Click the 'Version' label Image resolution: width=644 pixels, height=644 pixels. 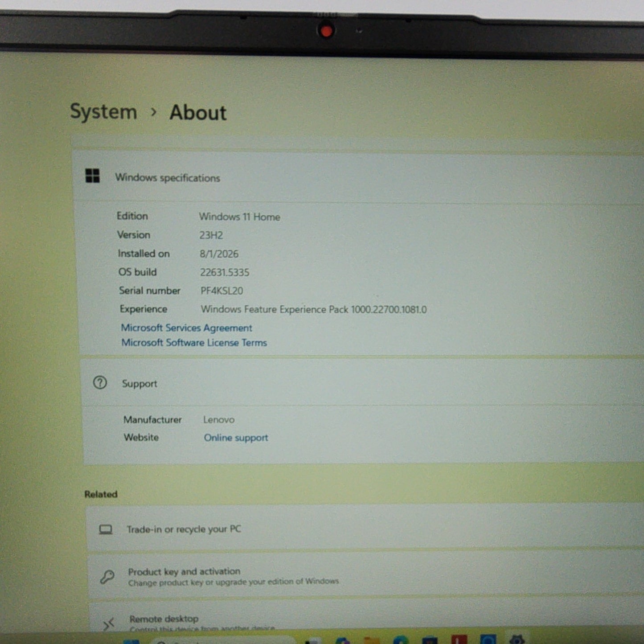134,234
